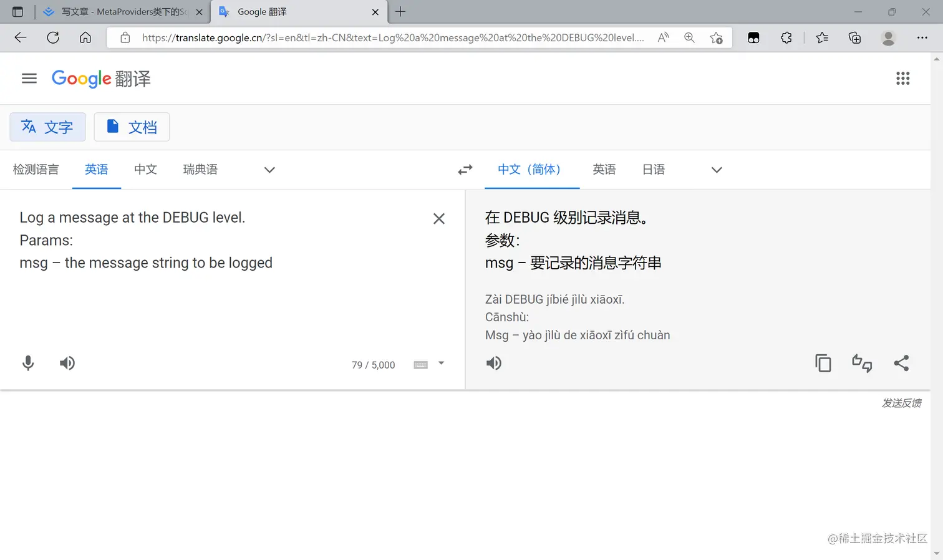The width and height of the screenshot is (943, 560).
Task: Click the pinyin line Cānshù:
Action: pyautogui.click(x=507, y=317)
